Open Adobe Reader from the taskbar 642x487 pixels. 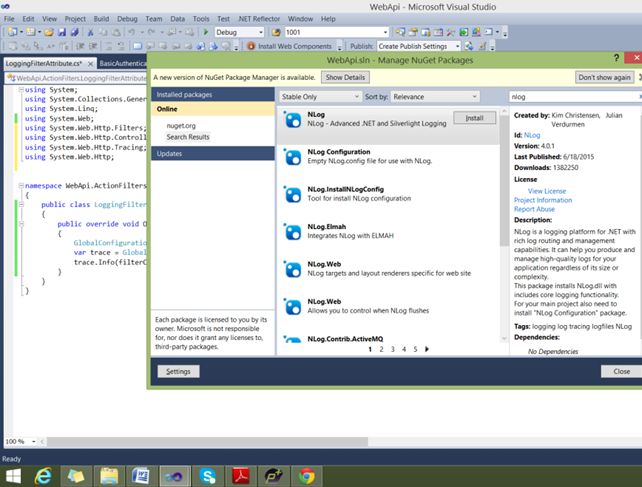(241, 476)
